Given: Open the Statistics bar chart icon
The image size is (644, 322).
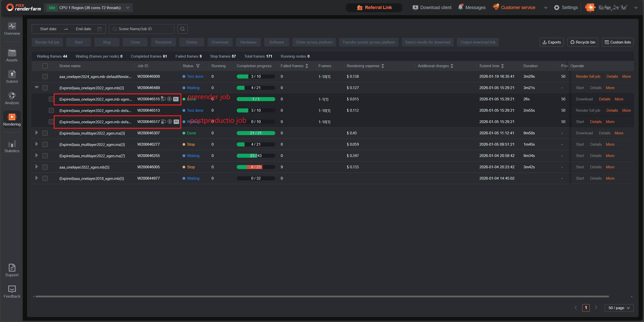Looking at the screenshot, I should pyautogui.click(x=12, y=144).
